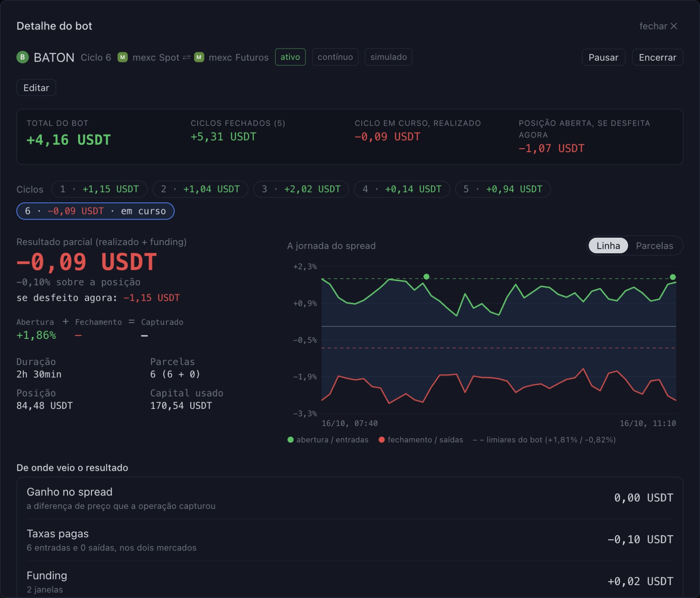
Task: Click the se desfeito agora −1,15 USDT text
Action: (98, 298)
